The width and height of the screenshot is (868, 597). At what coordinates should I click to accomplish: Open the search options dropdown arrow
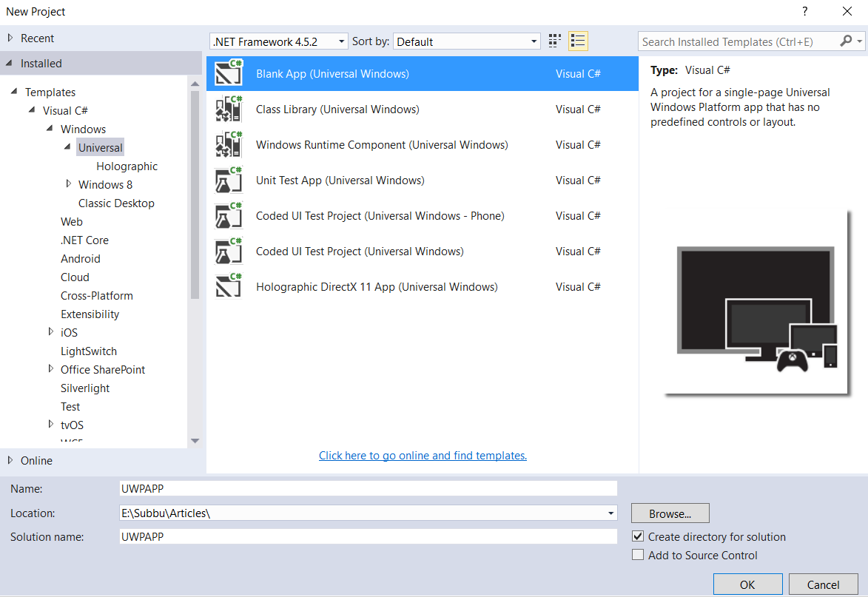coord(859,41)
